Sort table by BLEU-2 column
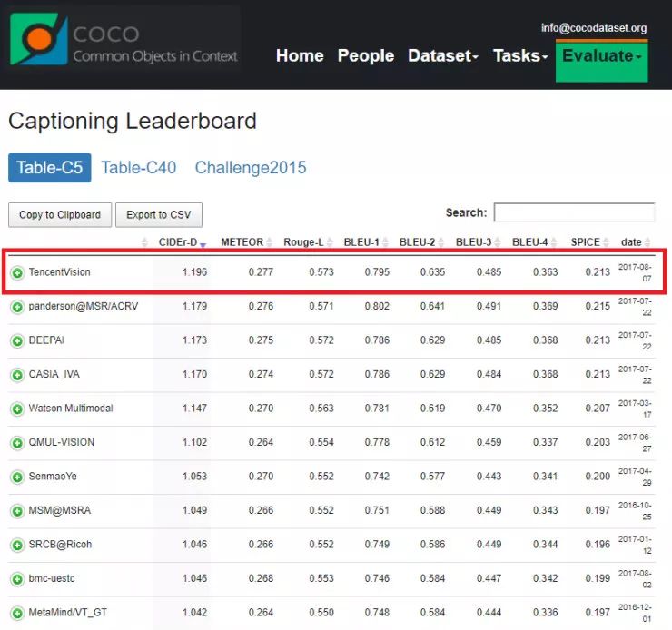The width and height of the screenshot is (672, 630). click(421, 242)
